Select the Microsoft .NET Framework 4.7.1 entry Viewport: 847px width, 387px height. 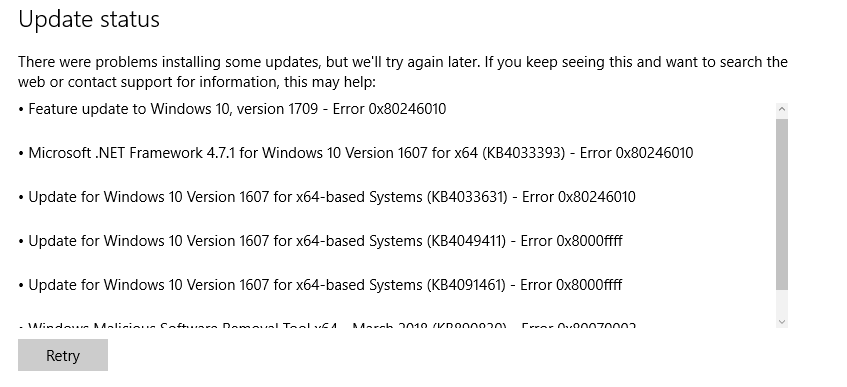[x=355, y=153]
